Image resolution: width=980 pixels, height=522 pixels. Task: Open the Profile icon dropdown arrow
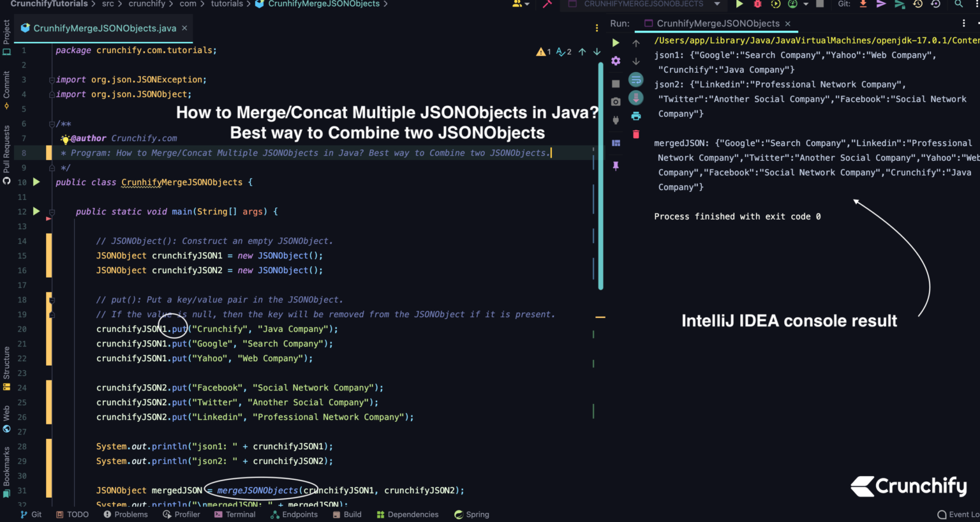click(805, 4)
